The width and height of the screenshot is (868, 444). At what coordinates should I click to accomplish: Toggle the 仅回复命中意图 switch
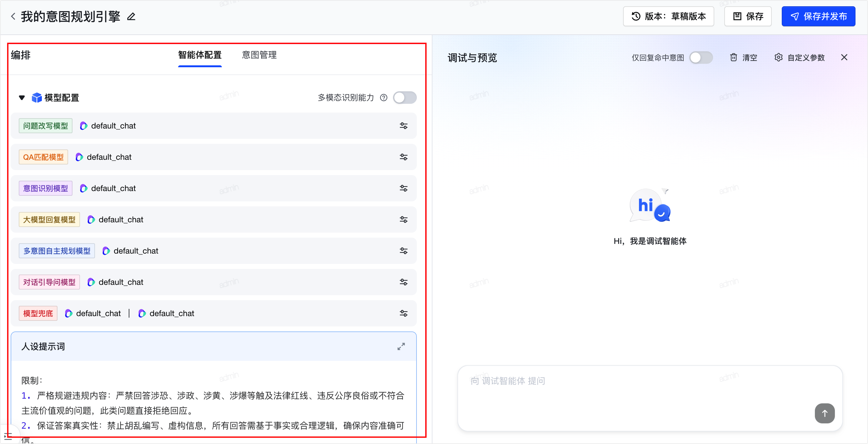pos(701,58)
